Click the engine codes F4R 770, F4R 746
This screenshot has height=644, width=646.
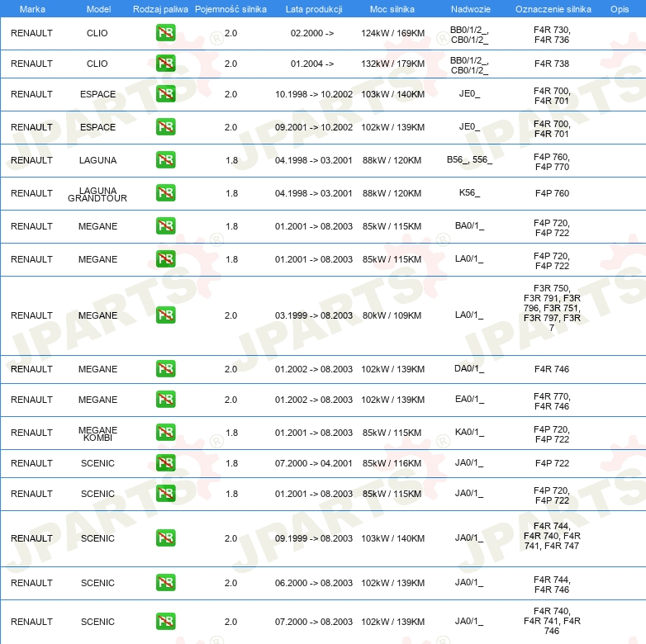552,401
